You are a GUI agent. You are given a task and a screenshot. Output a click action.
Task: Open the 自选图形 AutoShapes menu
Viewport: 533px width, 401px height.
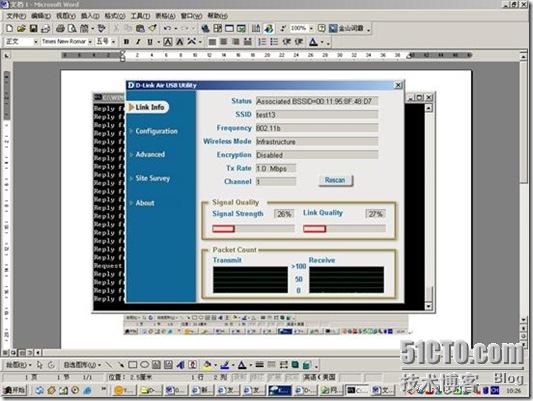(82, 365)
